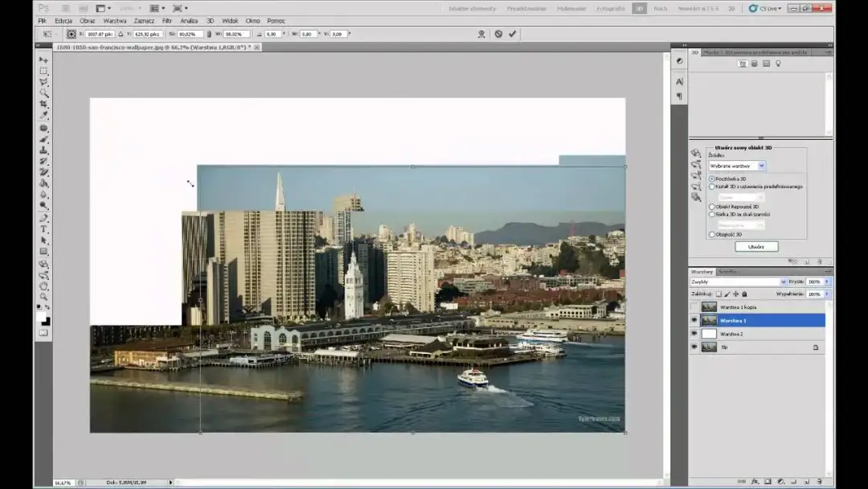This screenshot has width=868, height=489.
Task: Select the Brush tool
Action: click(x=43, y=138)
